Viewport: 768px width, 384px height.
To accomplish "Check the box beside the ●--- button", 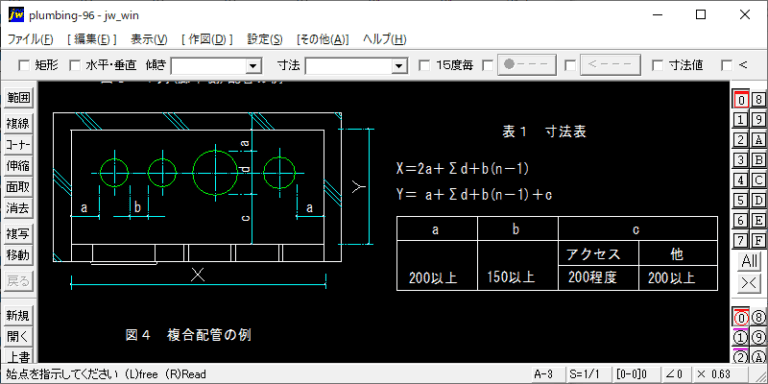I will [488, 65].
